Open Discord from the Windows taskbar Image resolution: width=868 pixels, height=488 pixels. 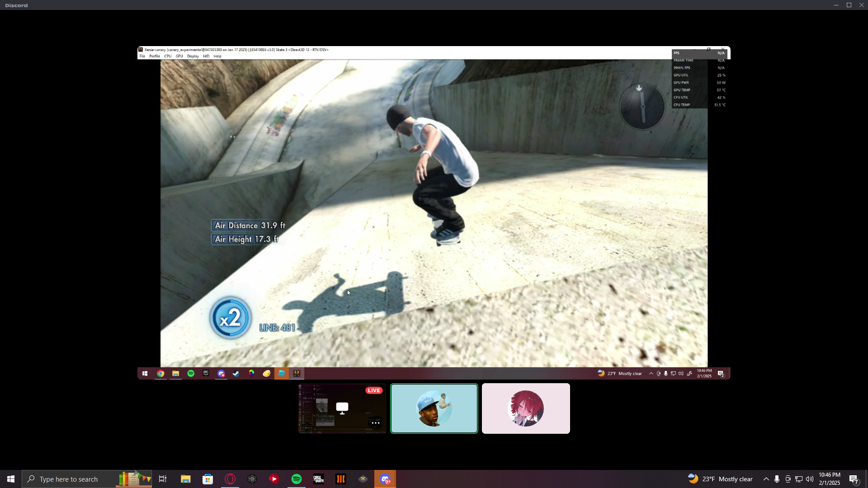click(385, 479)
